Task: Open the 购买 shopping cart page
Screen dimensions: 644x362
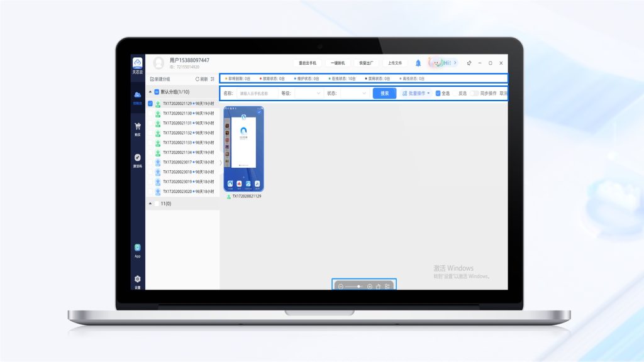Action: tap(137, 129)
